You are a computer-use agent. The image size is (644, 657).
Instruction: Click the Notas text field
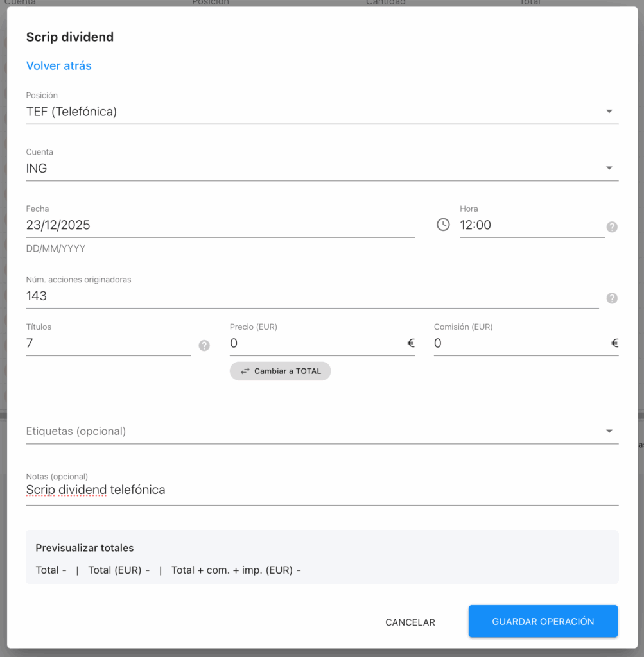[x=321, y=490]
